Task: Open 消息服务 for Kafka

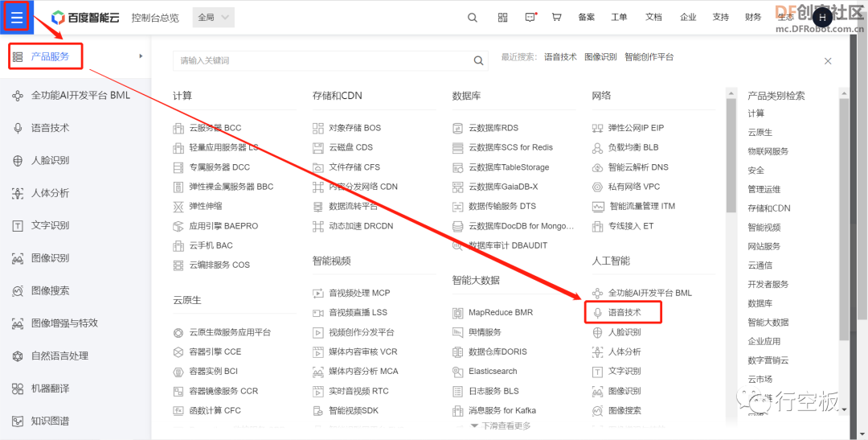Action: (x=502, y=410)
